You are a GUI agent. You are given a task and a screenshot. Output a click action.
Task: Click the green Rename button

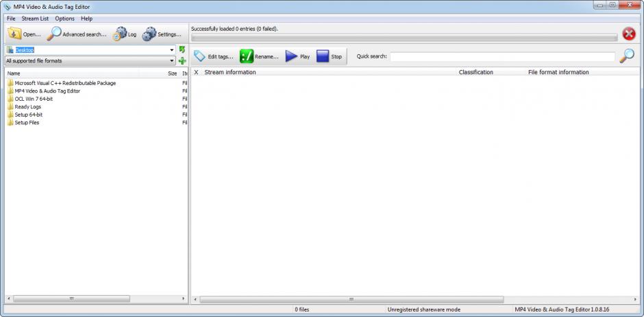(259, 56)
